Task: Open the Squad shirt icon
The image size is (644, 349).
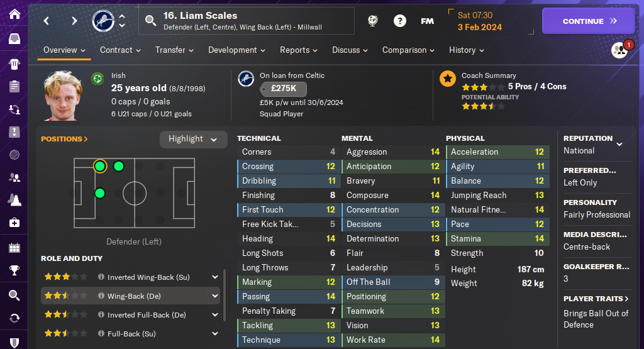Action: click(x=14, y=64)
